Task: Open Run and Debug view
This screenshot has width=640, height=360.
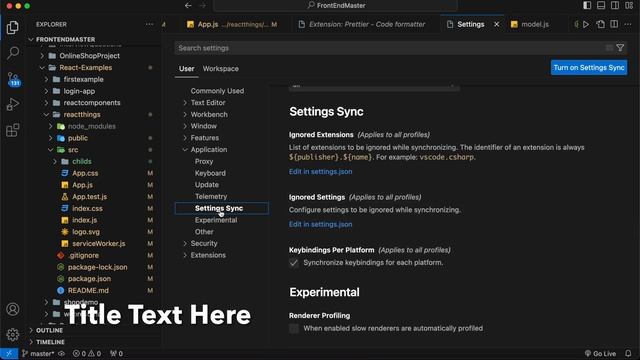Action: pos(13,104)
